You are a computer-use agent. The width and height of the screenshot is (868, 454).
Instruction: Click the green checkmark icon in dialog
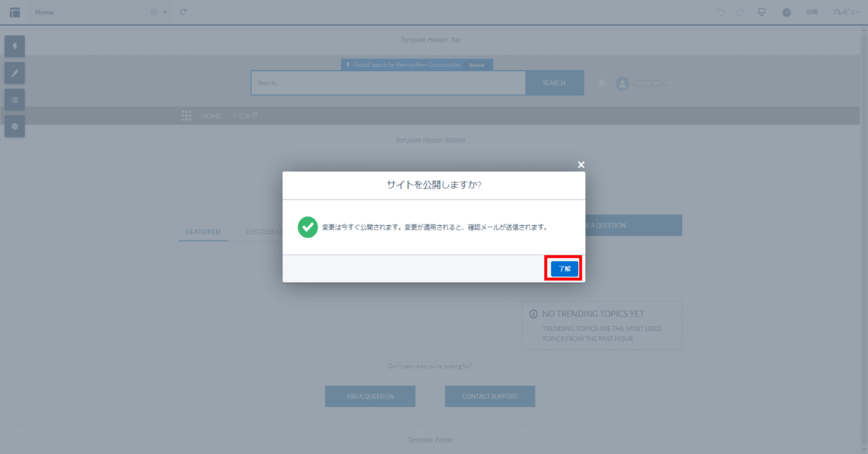tap(307, 227)
